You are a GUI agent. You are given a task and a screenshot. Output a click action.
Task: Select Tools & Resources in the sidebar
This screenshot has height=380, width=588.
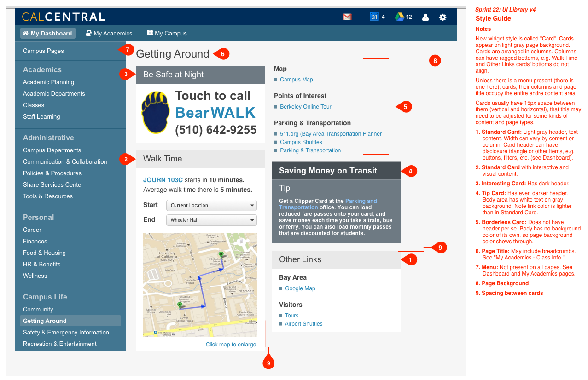click(48, 196)
